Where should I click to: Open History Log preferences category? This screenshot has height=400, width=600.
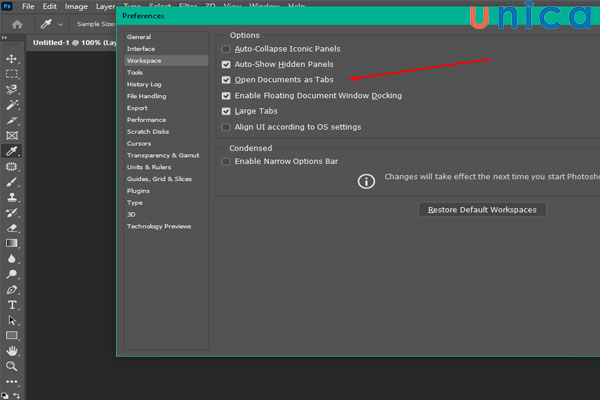(x=144, y=84)
